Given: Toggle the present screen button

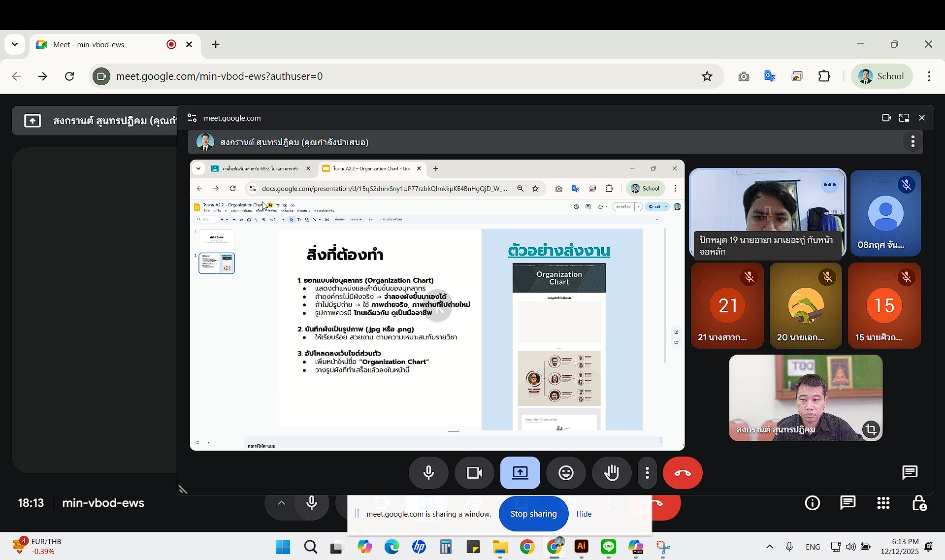Looking at the screenshot, I should [x=520, y=473].
